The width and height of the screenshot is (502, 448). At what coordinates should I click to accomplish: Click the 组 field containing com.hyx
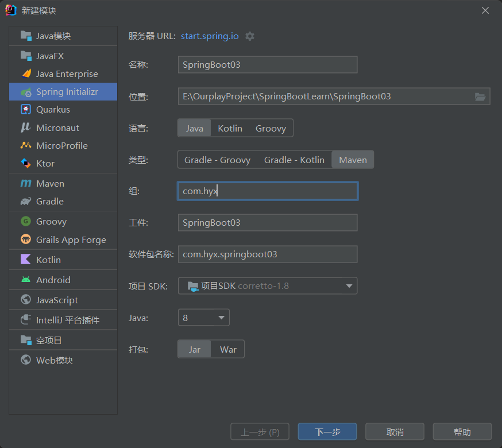268,191
